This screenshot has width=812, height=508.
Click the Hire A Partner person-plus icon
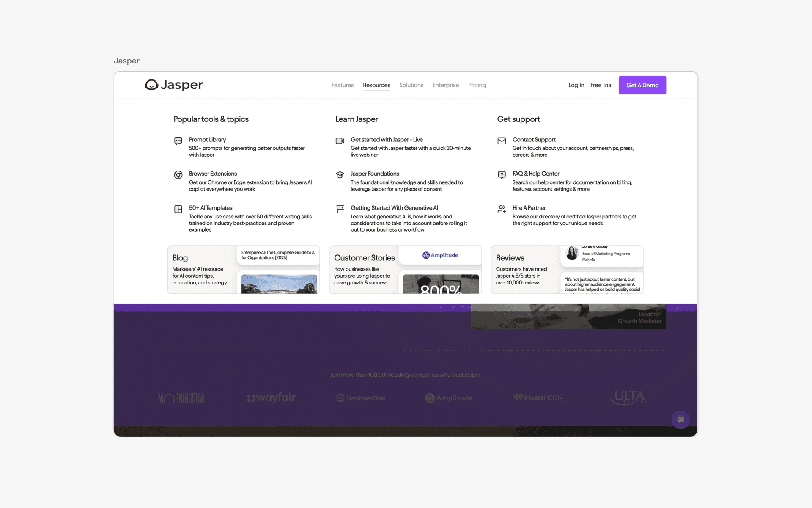pyautogui.click(x=502, y=209)
